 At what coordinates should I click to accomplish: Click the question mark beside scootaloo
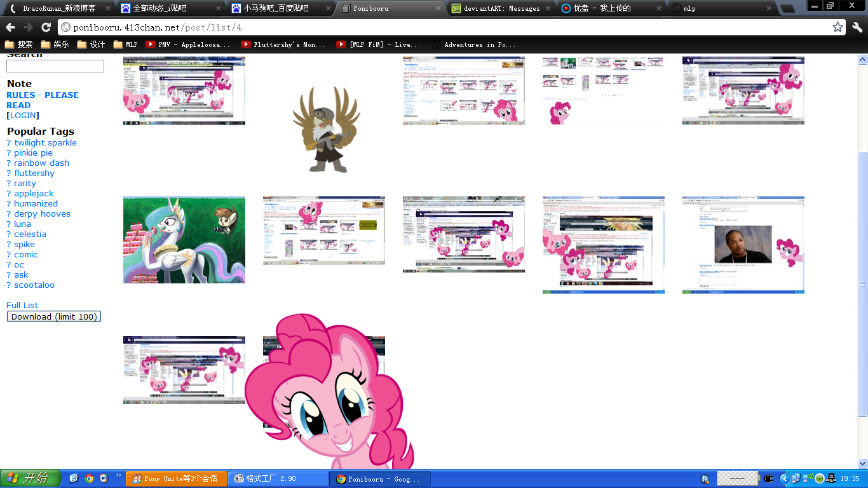[9, 285]
